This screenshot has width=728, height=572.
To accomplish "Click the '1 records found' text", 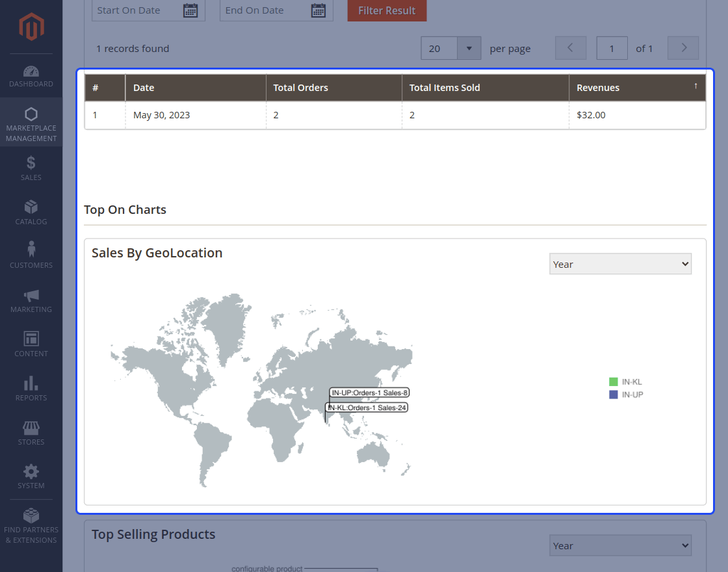I will tap(133, 48).
